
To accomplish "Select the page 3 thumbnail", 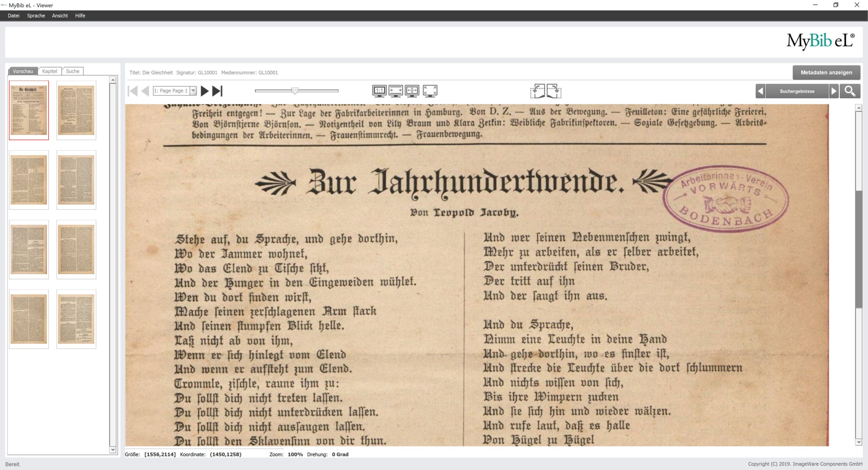I will click(29, 180).
